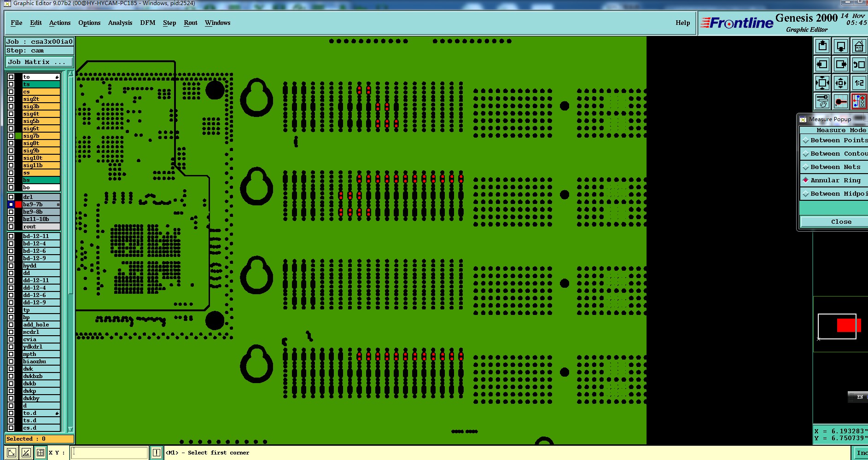This screenshot has width=868, height=460.
Task: Select the layer name dwkbzb
Action: pos(41,376)
